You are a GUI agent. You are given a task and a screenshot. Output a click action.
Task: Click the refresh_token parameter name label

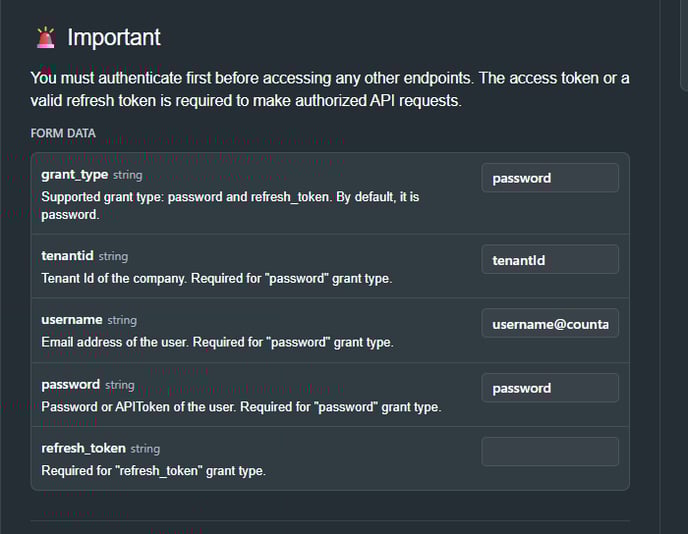click(83, 448)
